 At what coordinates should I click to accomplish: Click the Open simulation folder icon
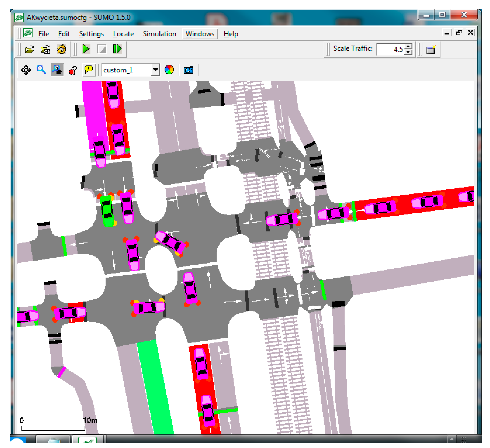[x=30, y=50]
